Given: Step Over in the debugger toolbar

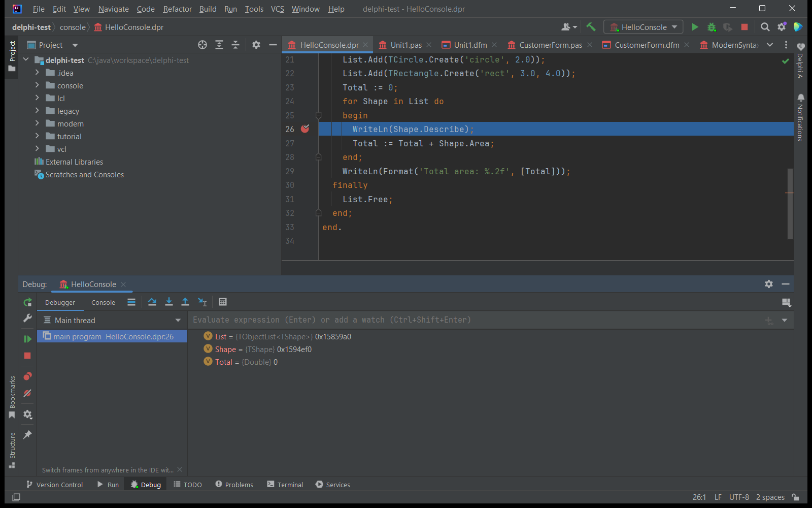Looking at the screenshot, I should pyautogui.click(x=152, y=302).
